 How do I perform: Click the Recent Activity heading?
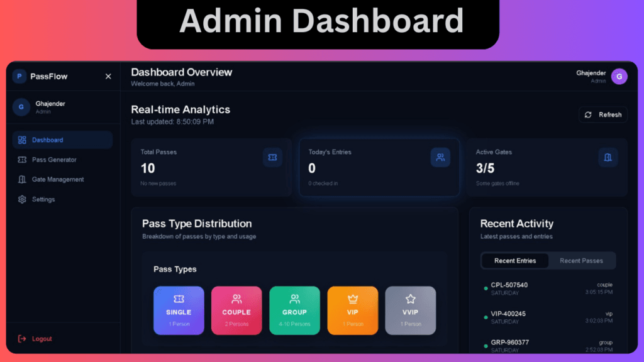[517, 224]
